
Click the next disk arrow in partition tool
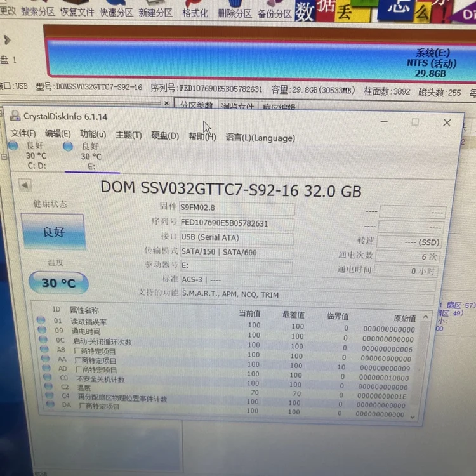coord(7,39)
